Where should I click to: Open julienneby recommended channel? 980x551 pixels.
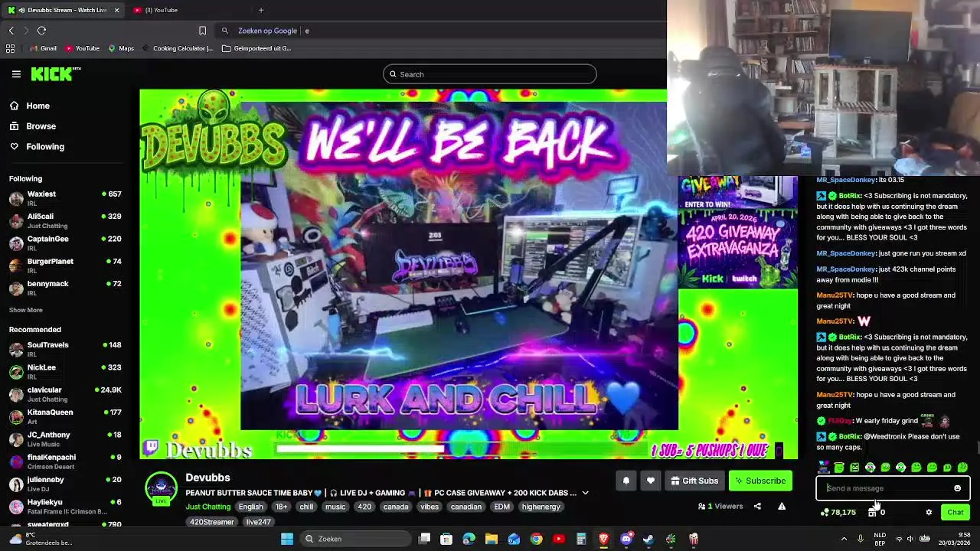(x=65, y=484)
